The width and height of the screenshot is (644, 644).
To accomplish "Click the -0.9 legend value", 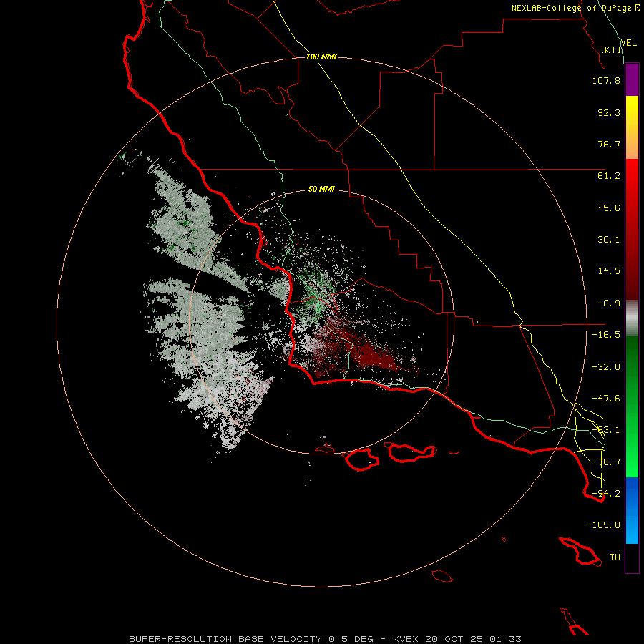I will click(609, 303).
